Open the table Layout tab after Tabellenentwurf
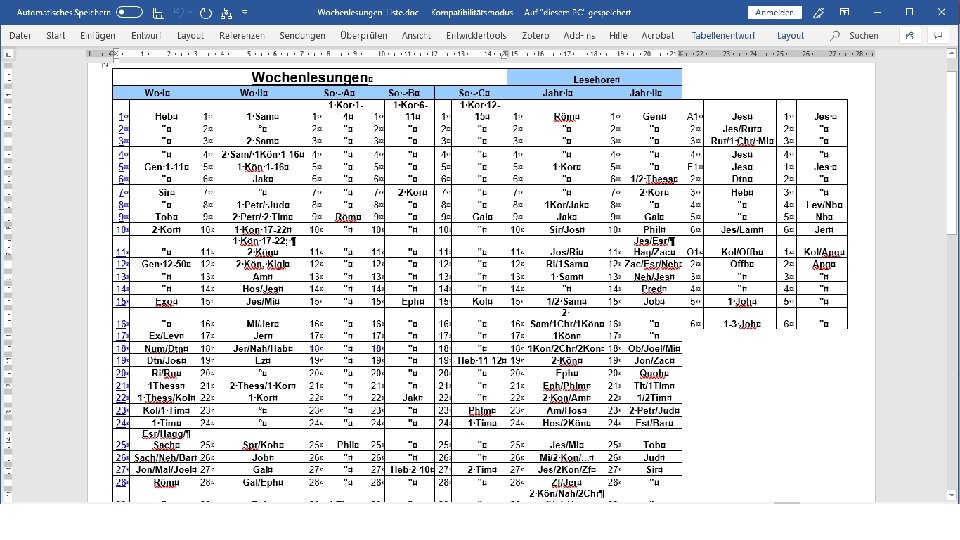The height and width of the screenshot is (540, 960). tap(790, 36)
